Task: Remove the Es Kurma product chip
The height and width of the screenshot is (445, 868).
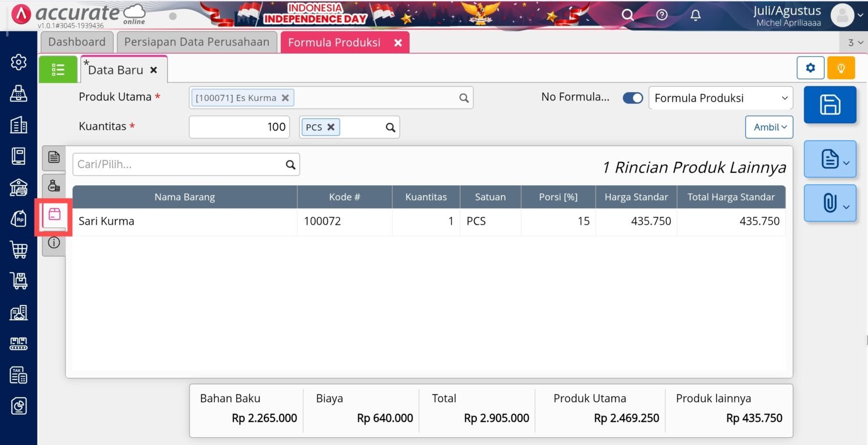Action: (285, 97)
